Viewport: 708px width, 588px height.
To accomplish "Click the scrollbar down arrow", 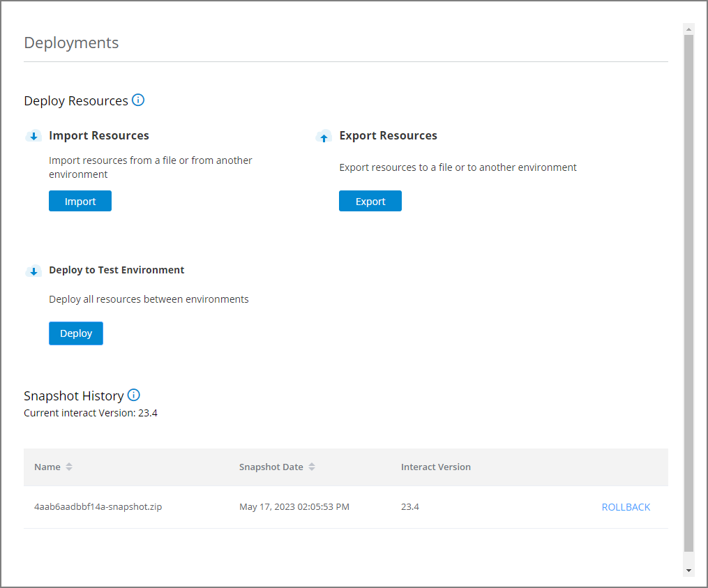I will (688, 571).
